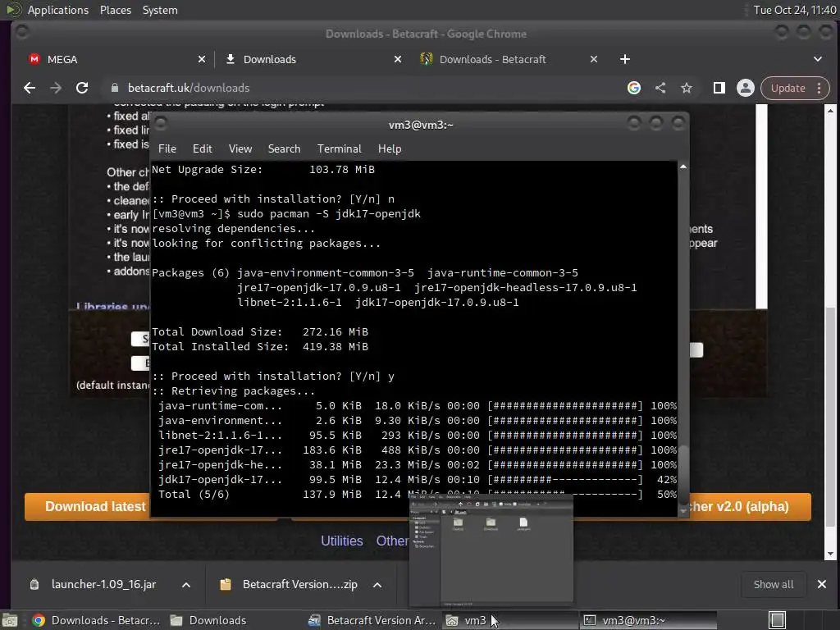Open Chrome three-dot menu

tap(819, 88)
